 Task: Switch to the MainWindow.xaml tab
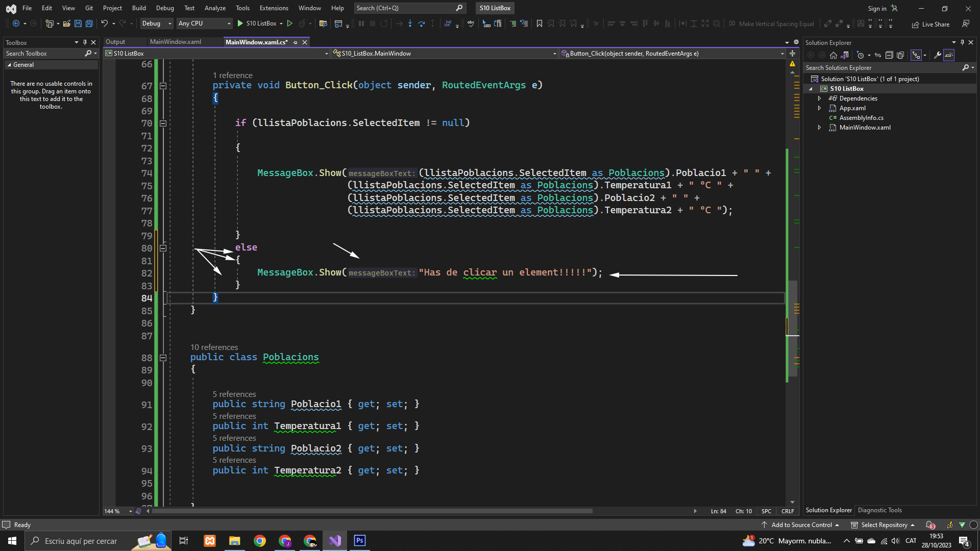pos(176,42)
